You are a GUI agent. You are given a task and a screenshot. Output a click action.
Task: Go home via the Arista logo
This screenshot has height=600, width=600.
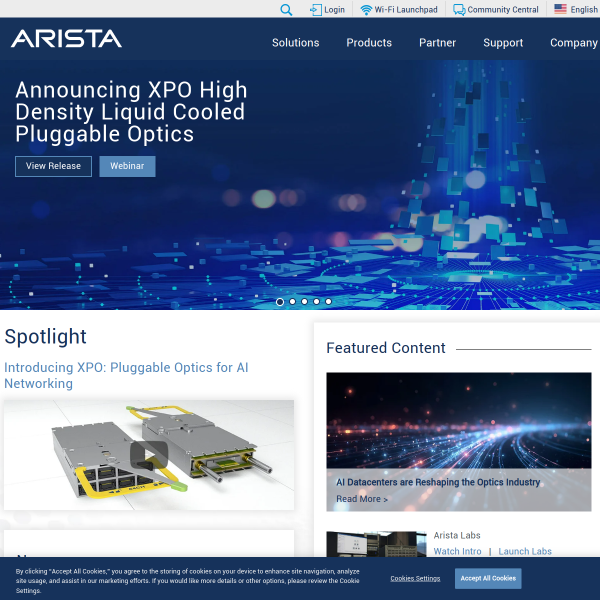point(67,39)
